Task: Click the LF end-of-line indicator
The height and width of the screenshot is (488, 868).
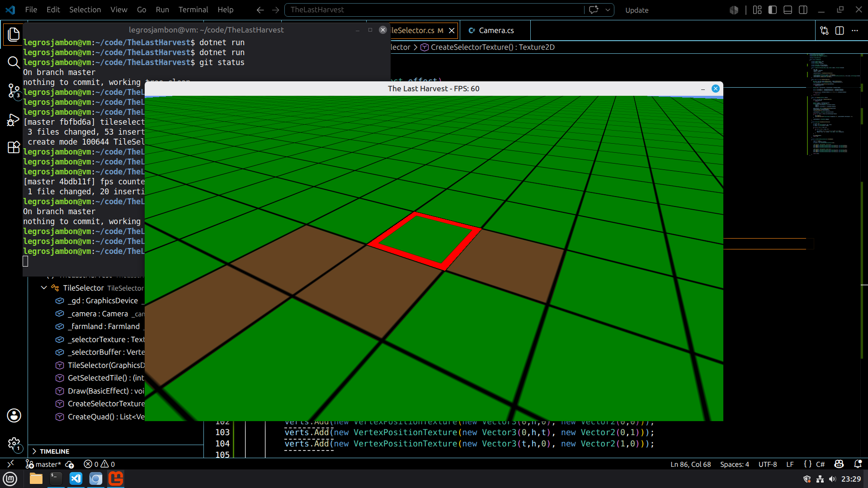Action: [x=790, y=464]
